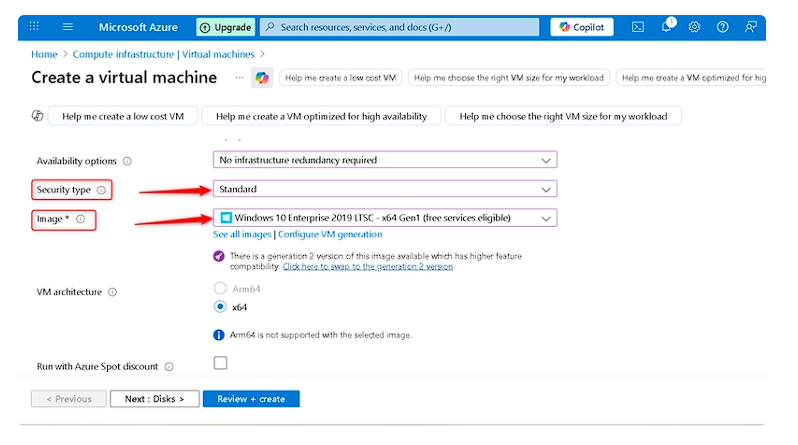Viewport: 798px width, 445px height.
Task: Show info tooltip for Run with Azure Spot discount
Action: pos(169,367)
